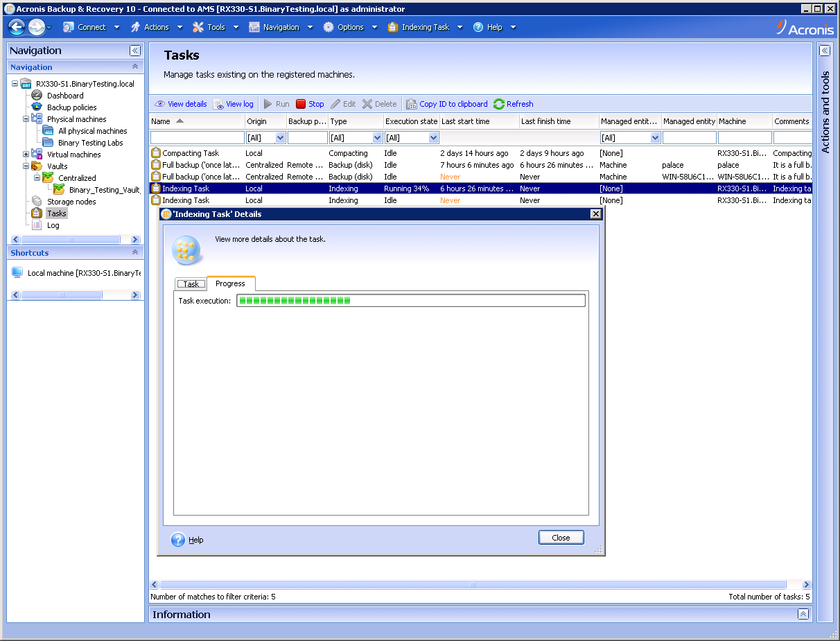Image resolution: width=840 pixels, height=641 pixels.
Task: Open the Actions menu
Action: pos(156,27)
